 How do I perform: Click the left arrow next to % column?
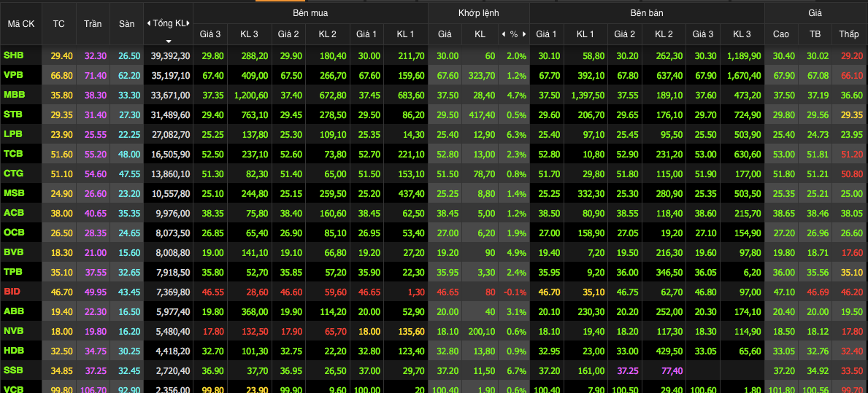pos(503,34)
